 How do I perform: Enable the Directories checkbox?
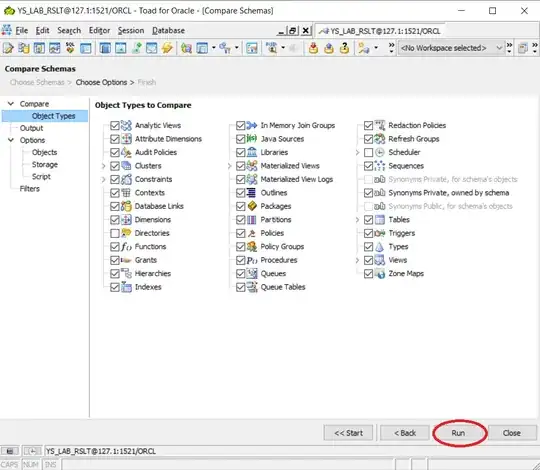(x=115, y=233)
